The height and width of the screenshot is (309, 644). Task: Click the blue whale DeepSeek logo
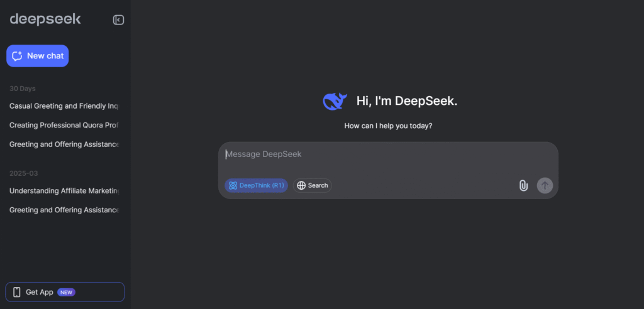[335, 101]
